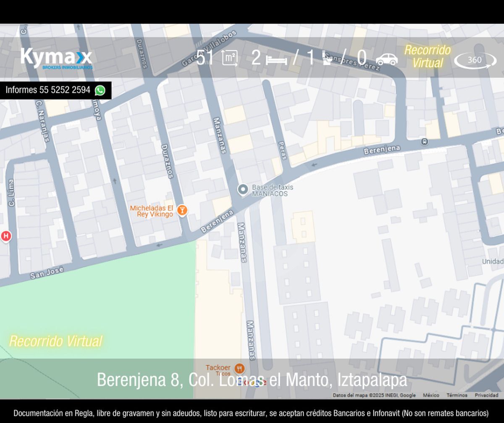
Task: Click the Google logo on the map
Action: pos(252,382)
